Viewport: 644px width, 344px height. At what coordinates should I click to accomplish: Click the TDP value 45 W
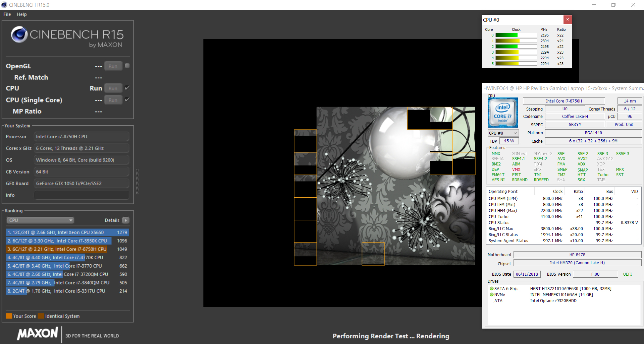tap(509, 141)
